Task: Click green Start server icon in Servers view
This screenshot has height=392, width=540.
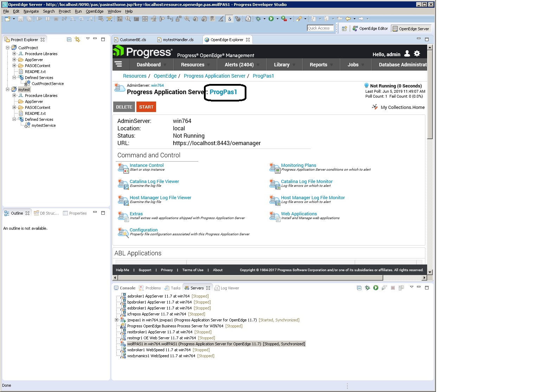Action: click(x=376, y=288)
